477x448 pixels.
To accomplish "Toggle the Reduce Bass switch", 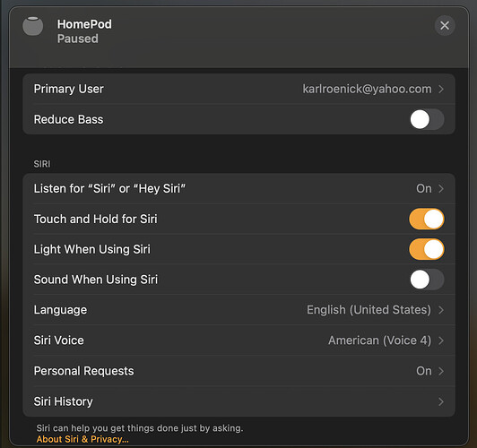I will (x=427, y=119).
